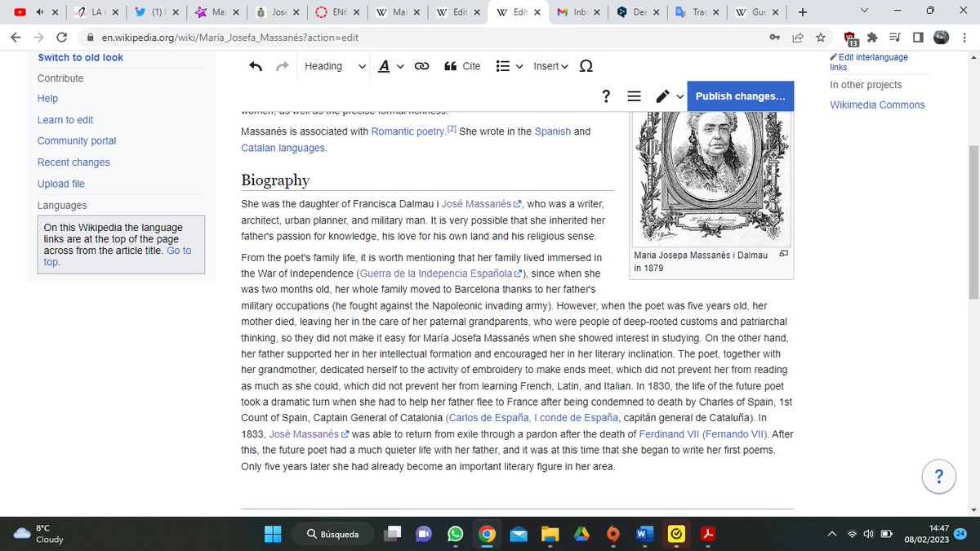Screen dimensions: 980x551
Task: Open the tab search chevron in title bar
Action: [x=866, y=11]
